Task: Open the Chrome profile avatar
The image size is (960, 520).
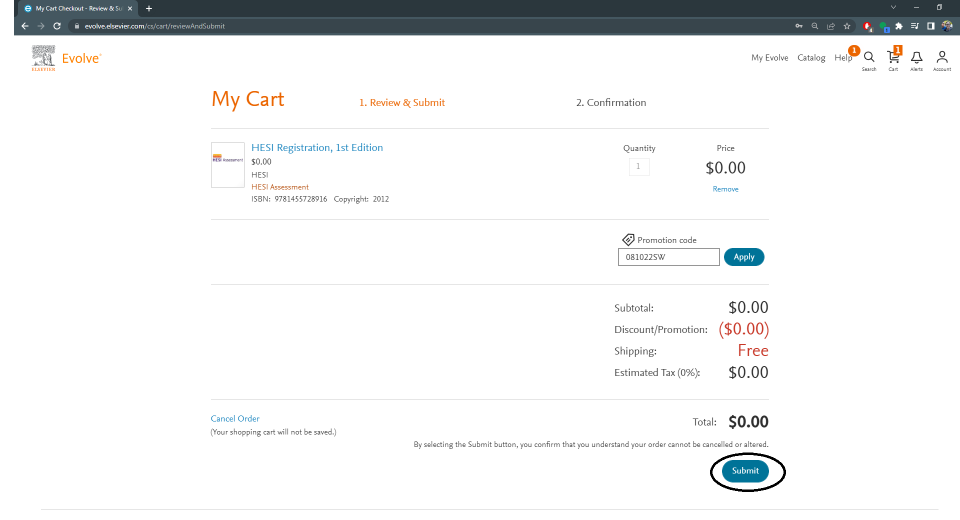Action: pos(947,26)
